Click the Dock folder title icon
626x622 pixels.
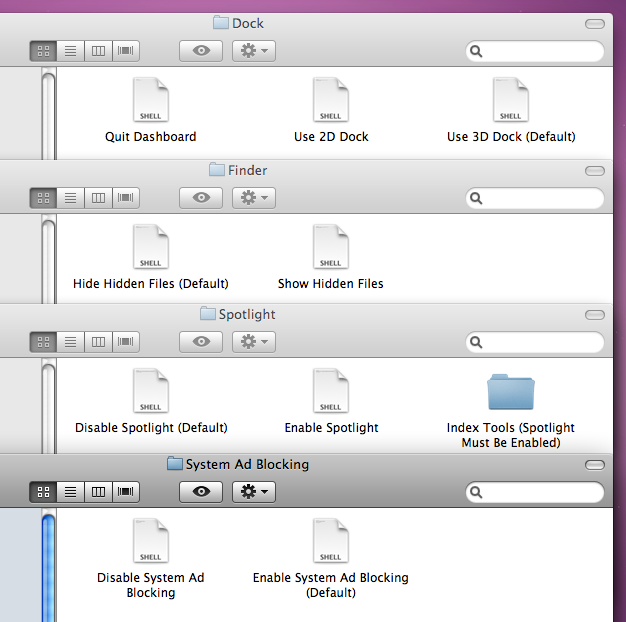pyautogui.click(x=220, y=23)
